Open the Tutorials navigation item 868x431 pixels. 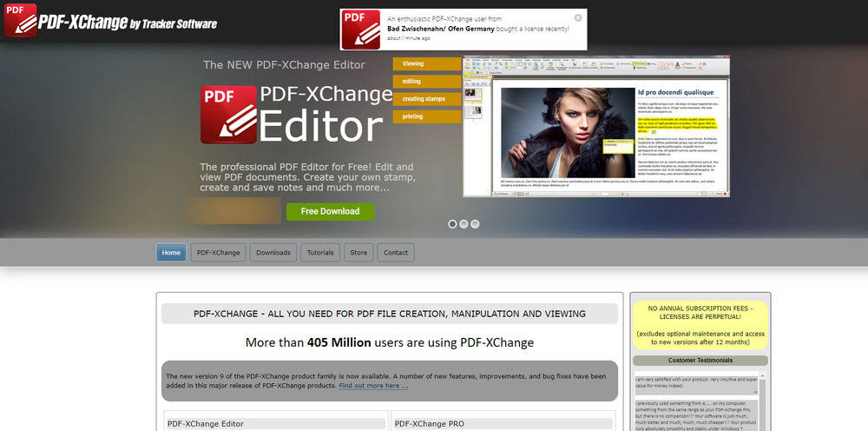pos(320,253)
